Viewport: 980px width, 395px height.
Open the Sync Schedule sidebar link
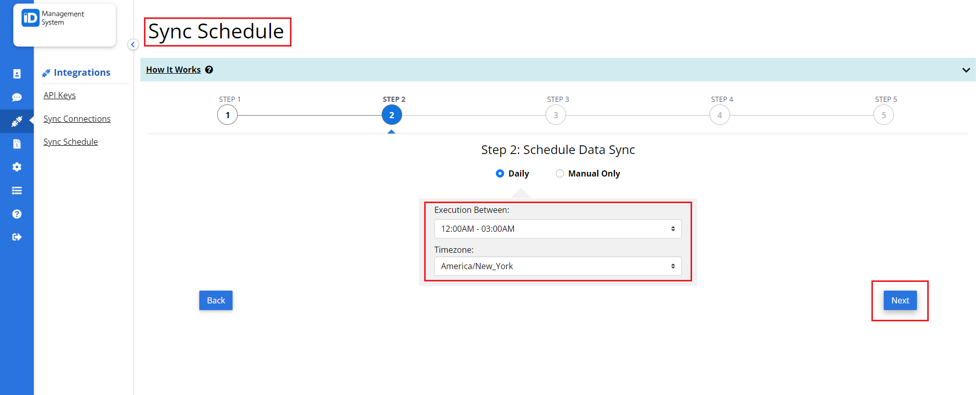[x=71, y=142]
